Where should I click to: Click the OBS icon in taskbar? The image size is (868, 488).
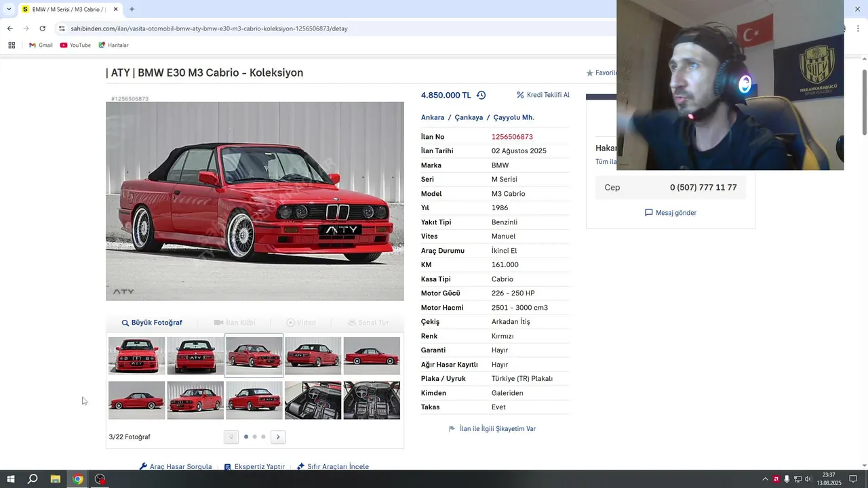pos(100,479)
